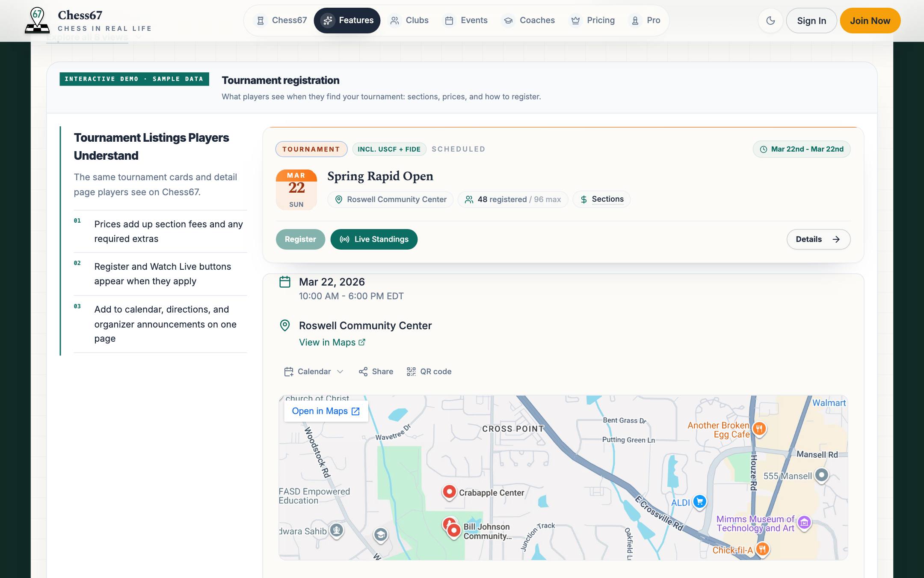Click the Another Broken Egg Cafe marker

759,429
